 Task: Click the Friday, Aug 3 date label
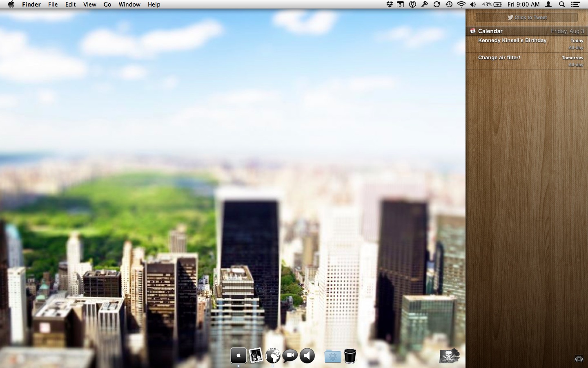(567, 31)
